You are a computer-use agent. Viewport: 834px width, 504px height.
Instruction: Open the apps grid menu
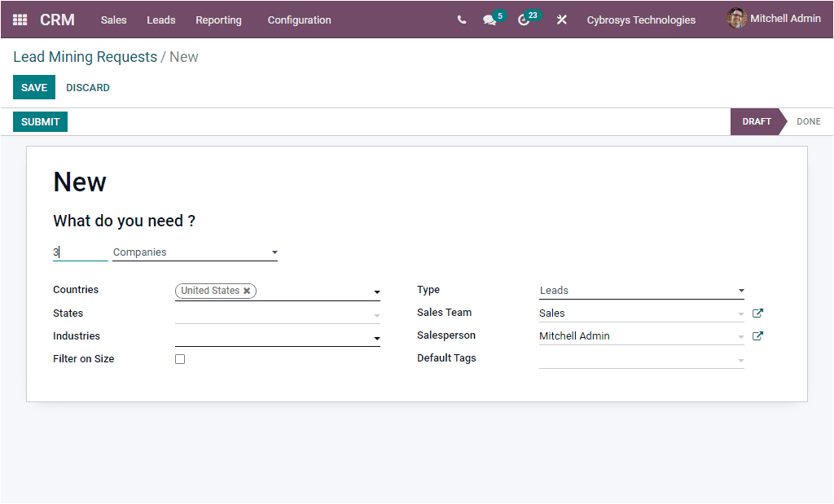point(18,19)
